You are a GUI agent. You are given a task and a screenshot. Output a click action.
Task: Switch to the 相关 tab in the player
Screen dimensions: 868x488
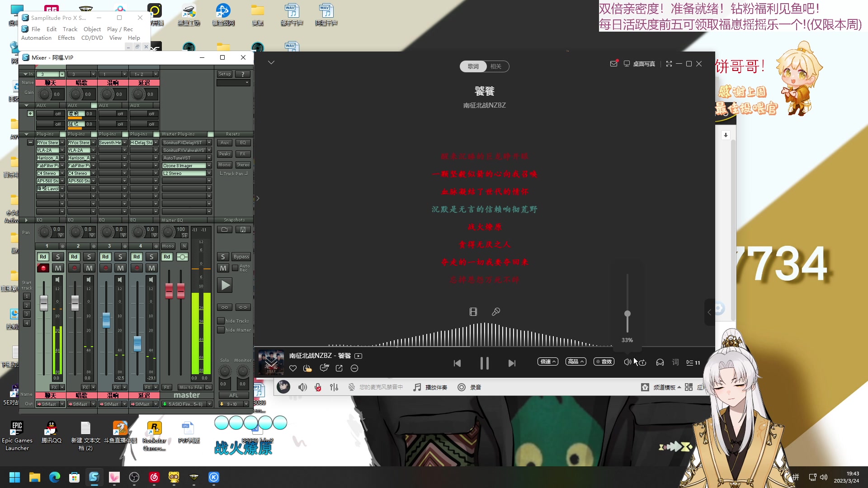[496, 66]
